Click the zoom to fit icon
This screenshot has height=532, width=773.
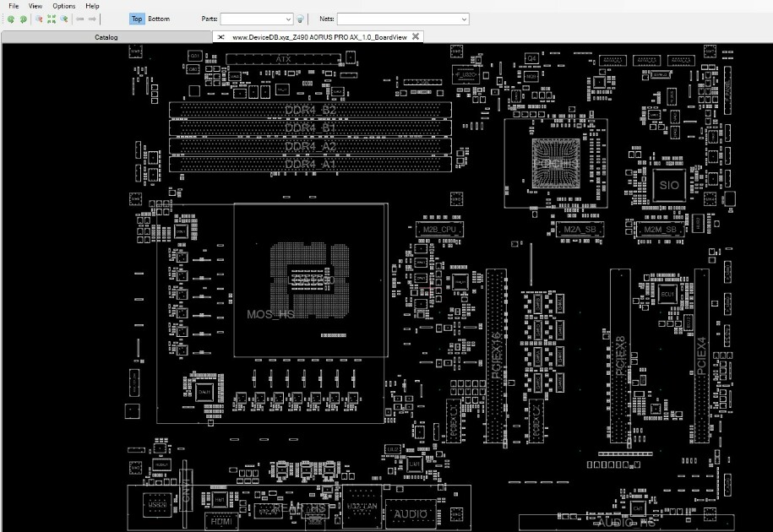[x=52, y=19]
